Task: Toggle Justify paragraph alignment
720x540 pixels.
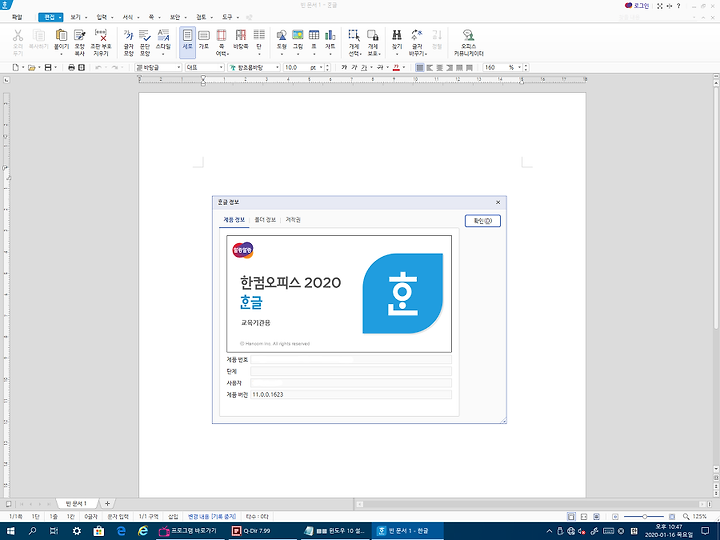Action: pos(420,68)
